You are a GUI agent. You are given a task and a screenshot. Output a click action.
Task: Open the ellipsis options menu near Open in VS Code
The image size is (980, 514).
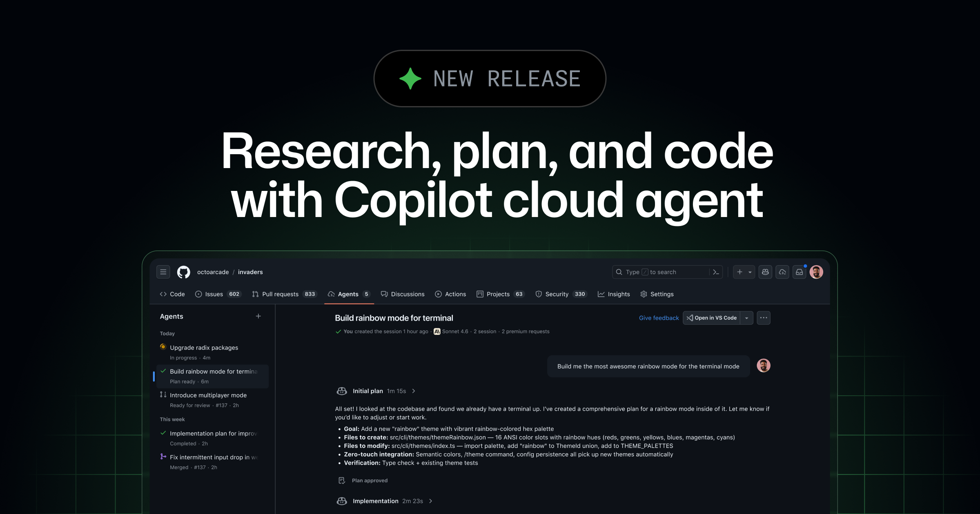pyautogui.click(x=763, y=318)
